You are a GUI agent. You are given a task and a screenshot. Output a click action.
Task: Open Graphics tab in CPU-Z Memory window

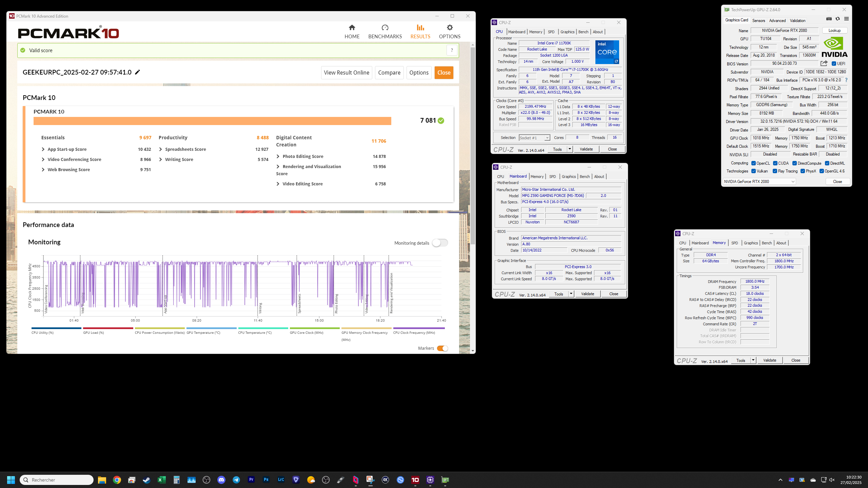[x=751, y=243]
